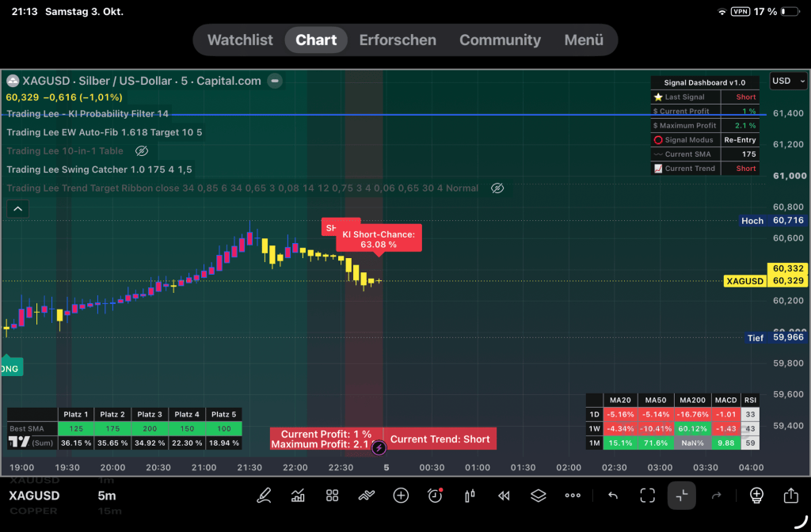Tap the Wi-Fi status icon

(x=722, y=11)
